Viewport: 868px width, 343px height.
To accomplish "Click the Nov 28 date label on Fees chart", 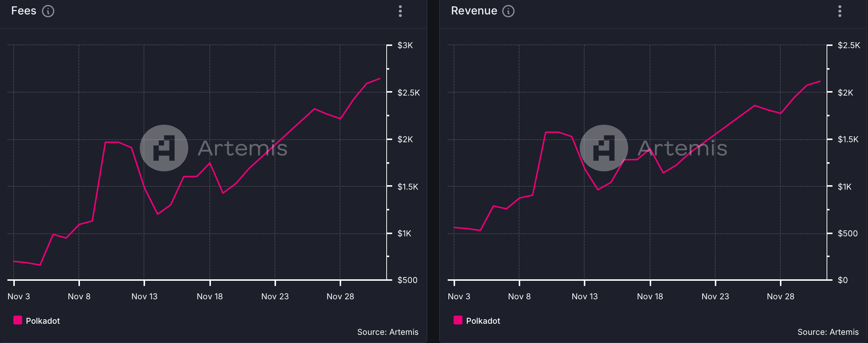I will pos(340,296).
